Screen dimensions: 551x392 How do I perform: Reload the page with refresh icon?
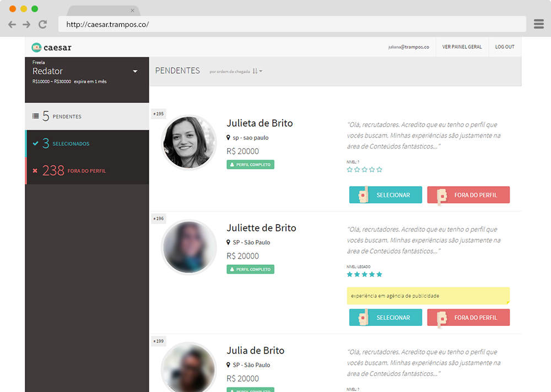coord(42,24)
